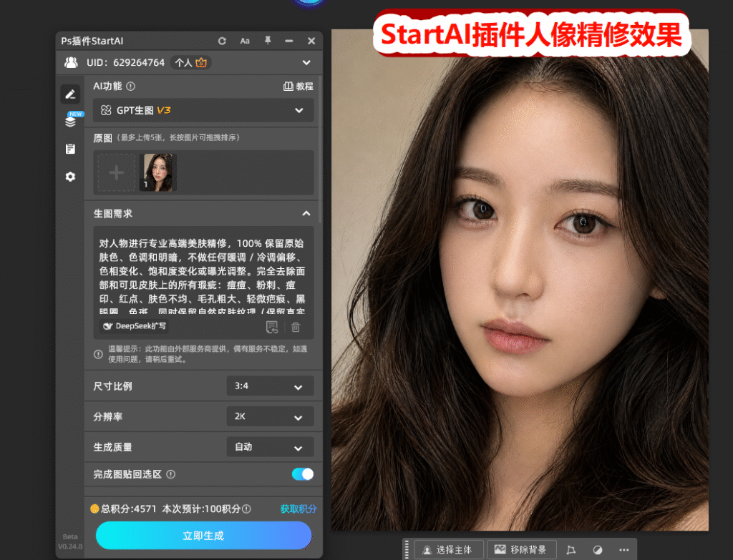Open the 教程 tutorial link
The height and width of the screenshot is (560, 733).
pos(298,87)
